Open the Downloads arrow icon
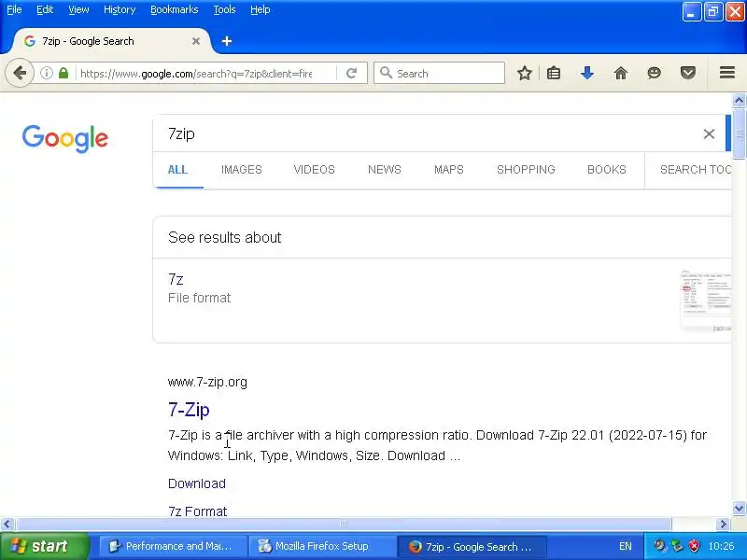The height and width of the screenshot is (560, 747). [587, 74]
